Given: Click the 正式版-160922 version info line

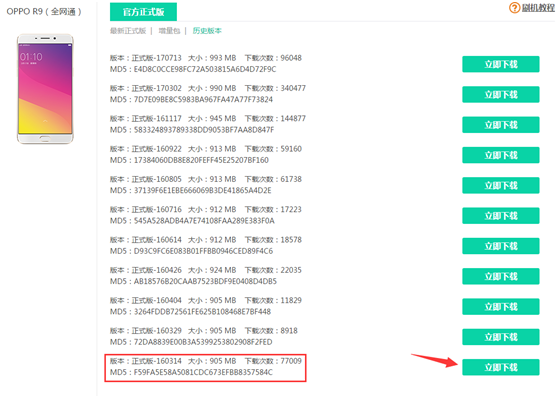Looking at the screenshot, I should tap(206, 149).
